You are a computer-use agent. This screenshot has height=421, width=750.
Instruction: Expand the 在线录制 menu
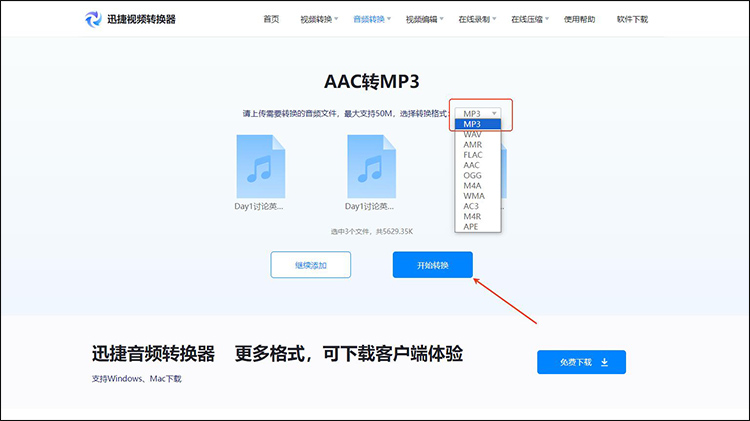click(477, 19)
